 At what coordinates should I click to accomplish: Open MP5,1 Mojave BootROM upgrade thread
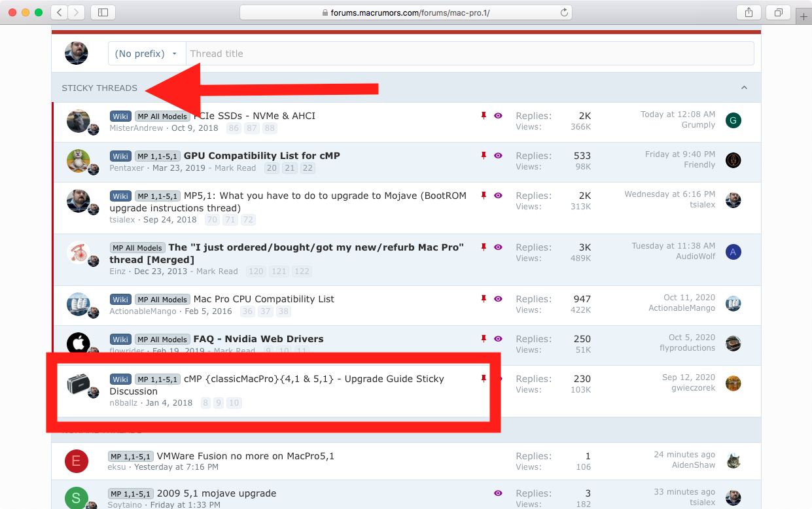(288, 202)
